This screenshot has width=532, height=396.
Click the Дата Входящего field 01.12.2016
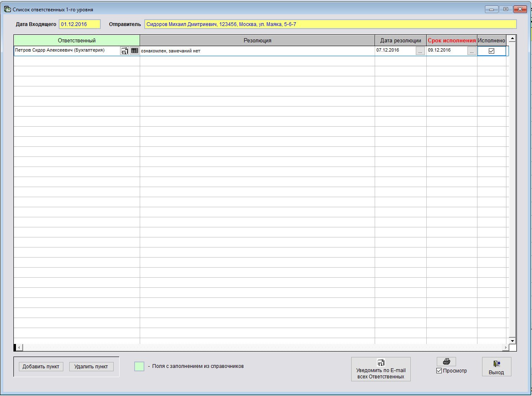tap(80, 24)
